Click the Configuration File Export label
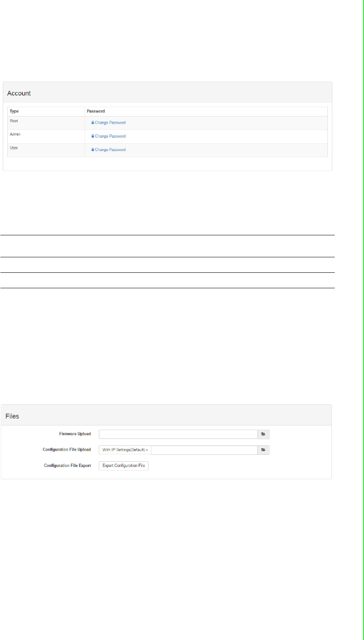Viewport: 364px width, 640px height. coord(68,466)
